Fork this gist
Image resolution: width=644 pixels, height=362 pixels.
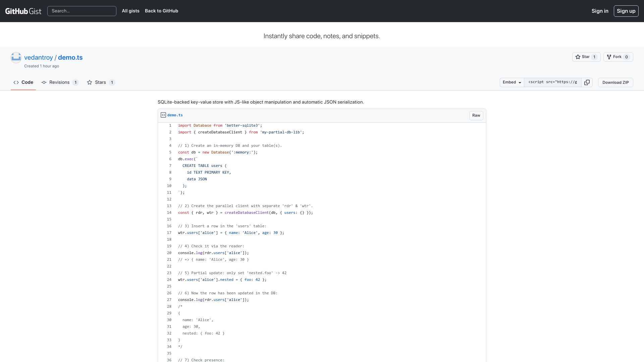[x=618, y=57]
